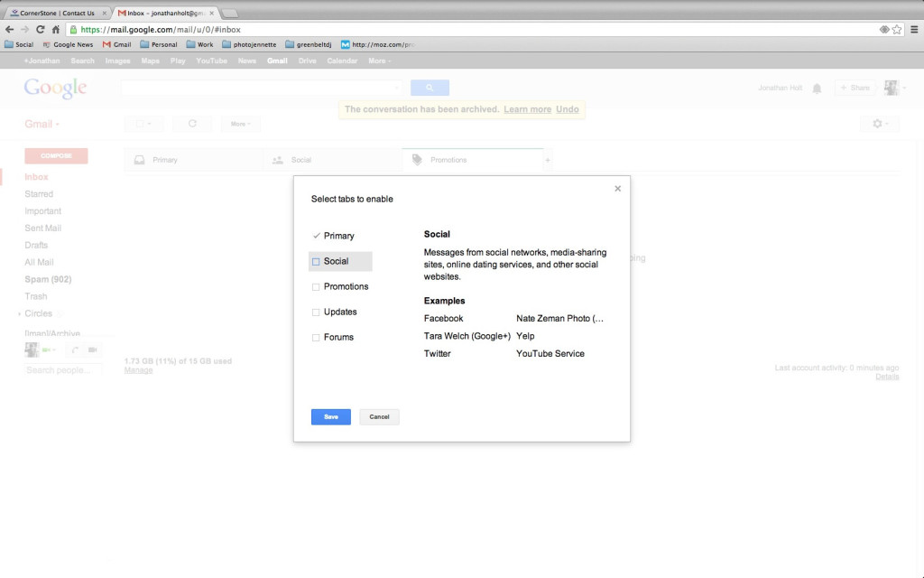
Task: Switch to the Social inbox tab
Action: [x=332, y=160]
